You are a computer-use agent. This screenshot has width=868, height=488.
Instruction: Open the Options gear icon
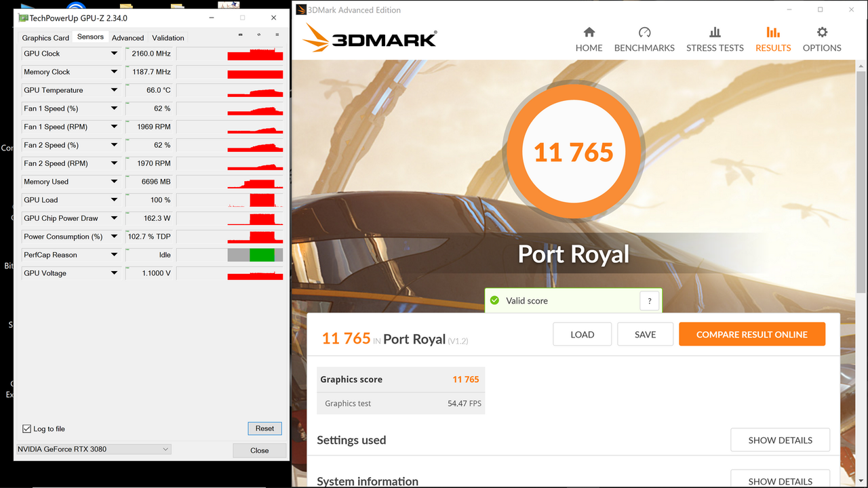coord(822,32)
